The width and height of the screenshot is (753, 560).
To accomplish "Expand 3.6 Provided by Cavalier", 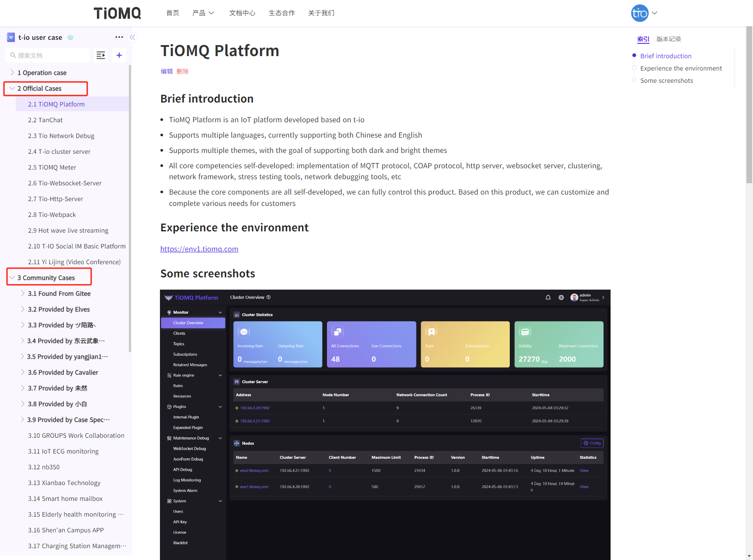I will (x=23, y=372).
